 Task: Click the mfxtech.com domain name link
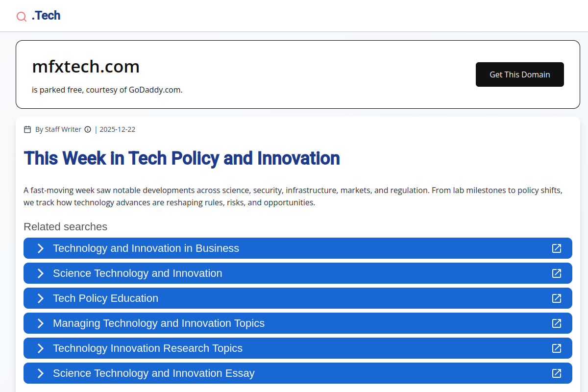[86, 67]
